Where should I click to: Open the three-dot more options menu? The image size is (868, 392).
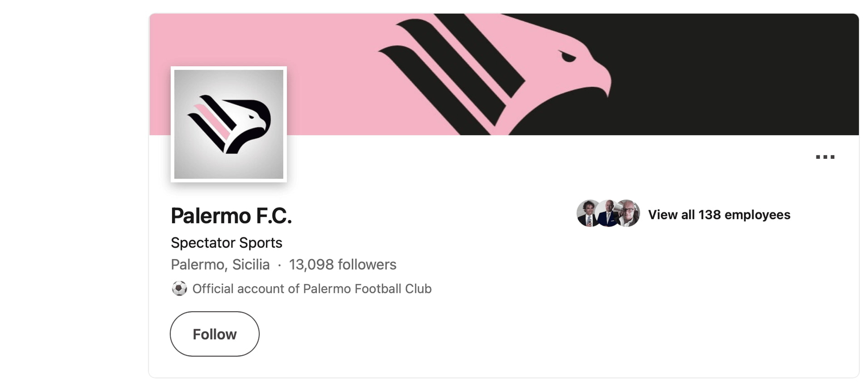click(825, 157)
